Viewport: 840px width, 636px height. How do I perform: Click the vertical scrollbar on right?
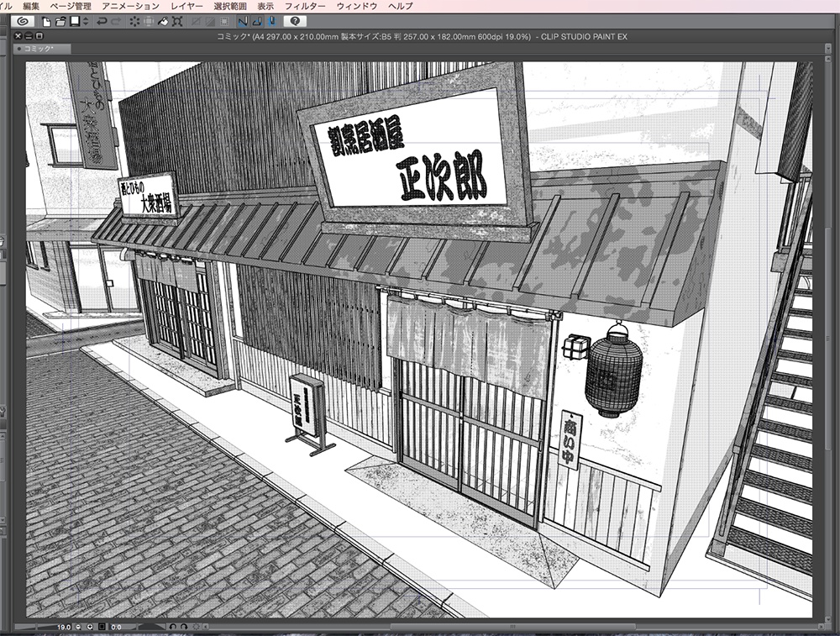(x=828, y=339)
